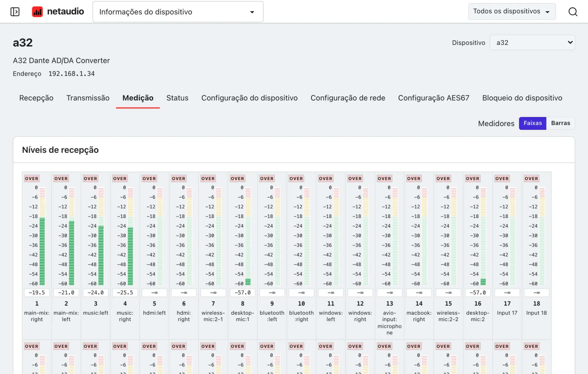
Task: Open Configuração de rede tab
Action: (x=348, y=98)
